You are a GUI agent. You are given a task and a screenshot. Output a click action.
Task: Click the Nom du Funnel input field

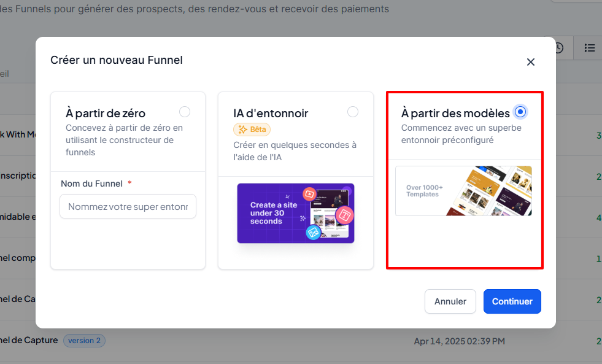[x=128, y=207]
